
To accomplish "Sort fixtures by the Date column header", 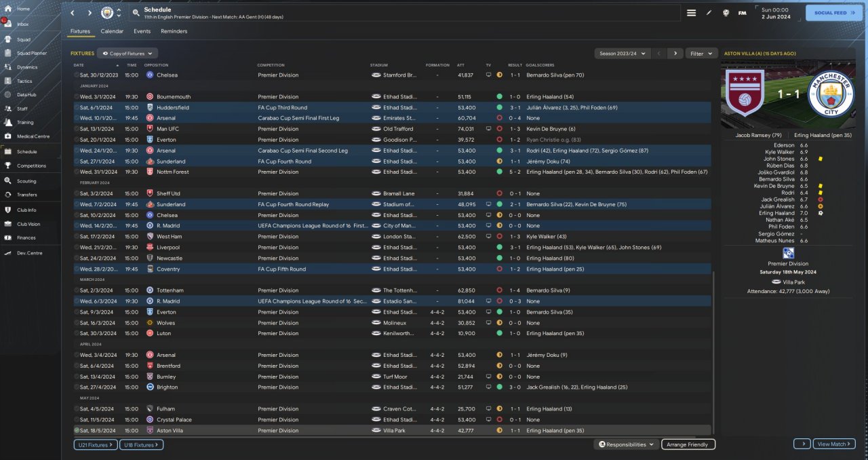I will [x=79, y=65].
